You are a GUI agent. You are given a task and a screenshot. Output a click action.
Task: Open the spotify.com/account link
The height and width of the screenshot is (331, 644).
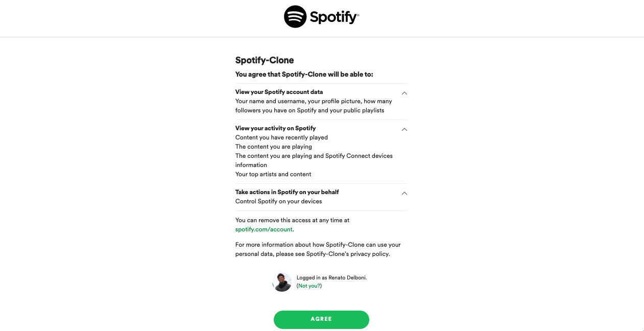pos(264,229)
